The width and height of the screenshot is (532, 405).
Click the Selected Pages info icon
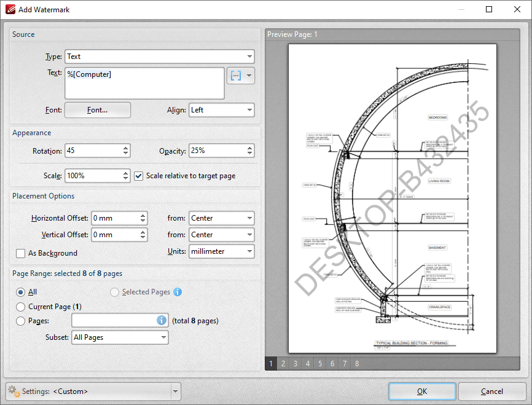178,292
